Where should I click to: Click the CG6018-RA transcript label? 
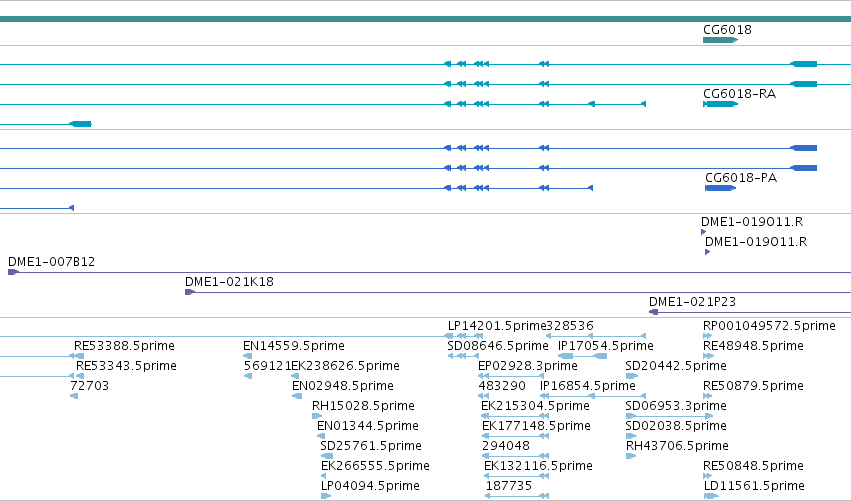(739, 93)
